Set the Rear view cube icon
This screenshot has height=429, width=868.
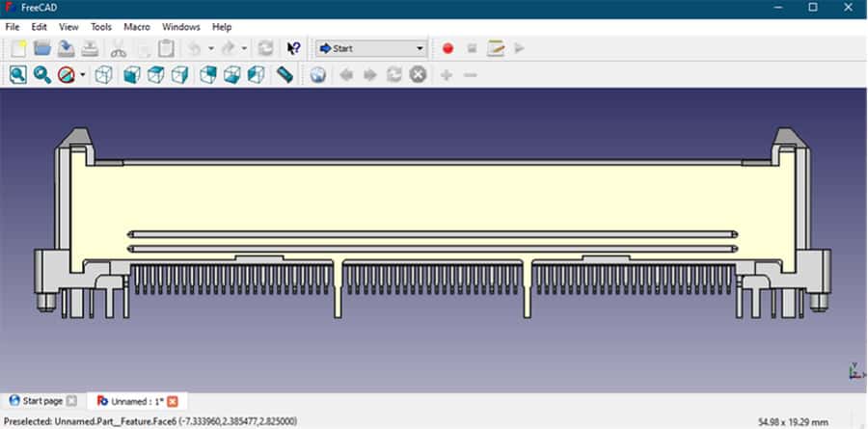[x=207, y=75]
